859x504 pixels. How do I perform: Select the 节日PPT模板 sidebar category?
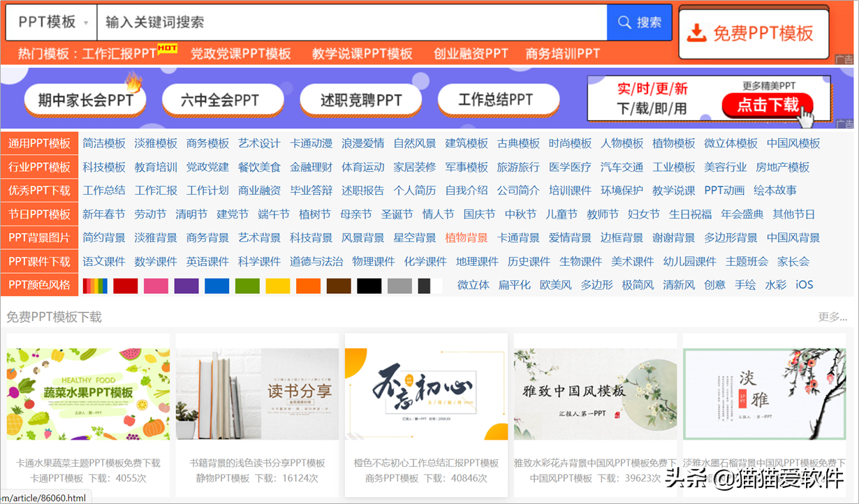tap(39, 214)
